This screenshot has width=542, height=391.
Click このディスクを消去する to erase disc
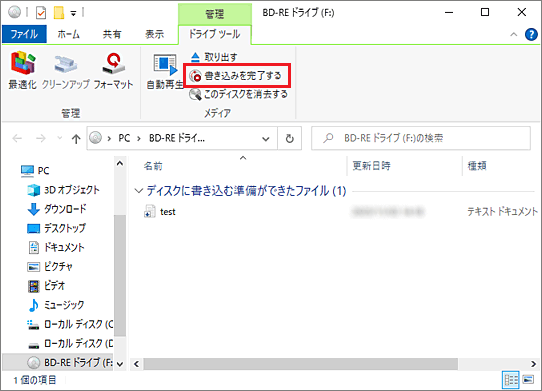(239, 94)
